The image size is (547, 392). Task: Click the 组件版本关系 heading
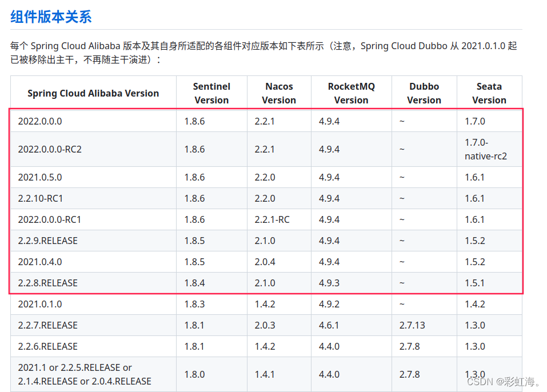click(x=51, y=17)
